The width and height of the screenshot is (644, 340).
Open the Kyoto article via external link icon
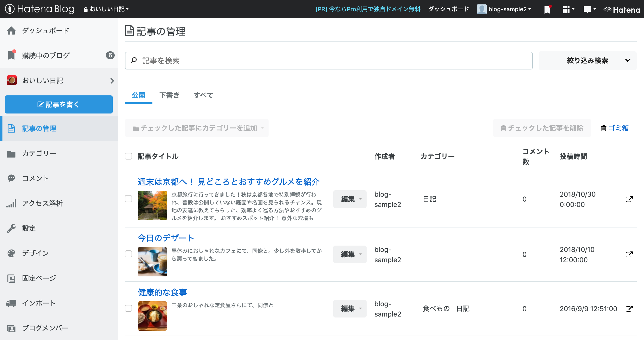point(629,199)
